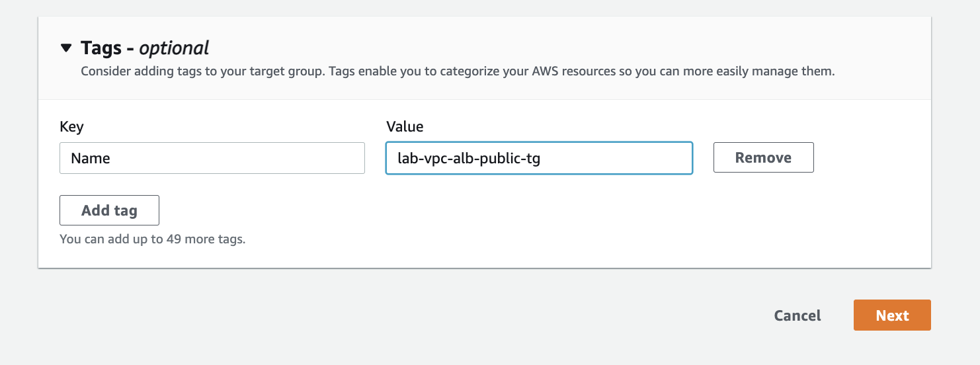Place cursor at end of tag value text
This screenshot has height=365, width=980.
point(542,159)
